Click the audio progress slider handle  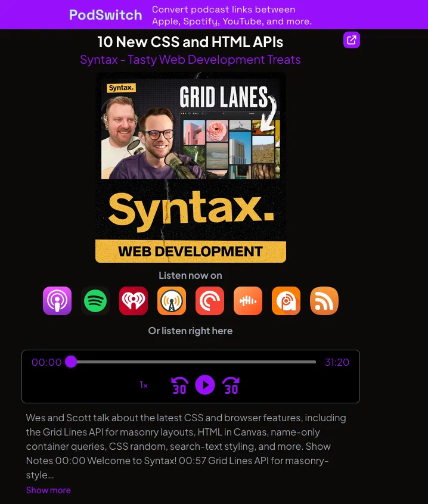71,362
